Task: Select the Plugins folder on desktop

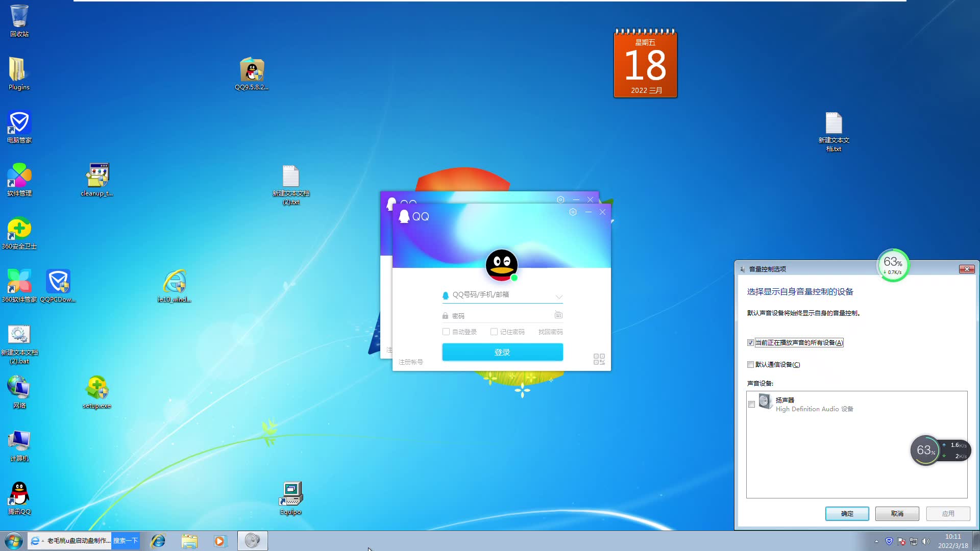Action: coord(19,73)
